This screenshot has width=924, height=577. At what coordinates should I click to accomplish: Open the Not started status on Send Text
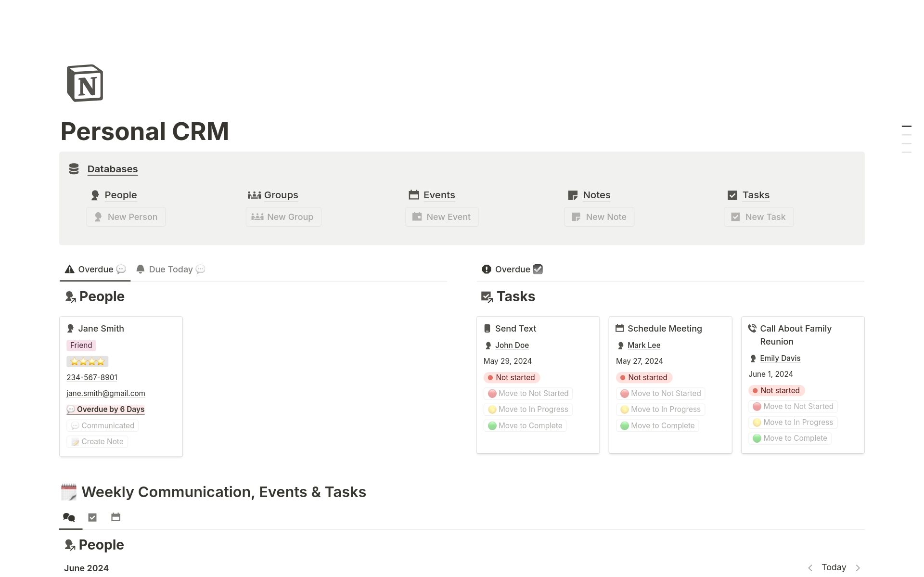512,377
